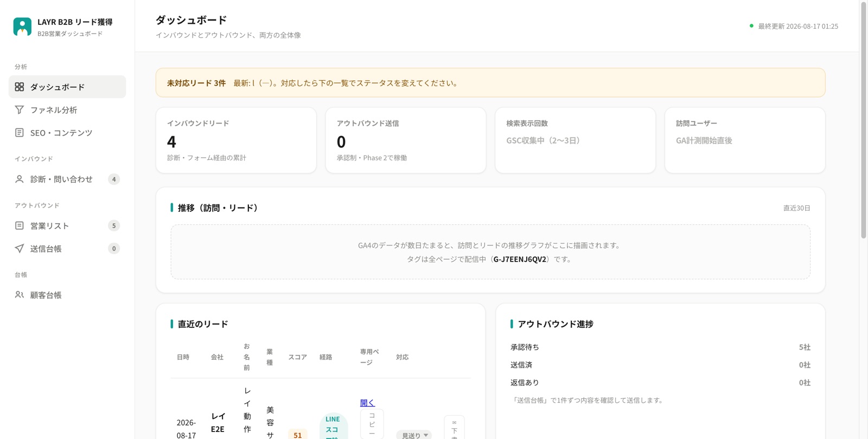The width and height of the screenshot is (868, 439).
Task: Click the badge 4 next to 診断・問い合わせ
Action: (114, 179)
